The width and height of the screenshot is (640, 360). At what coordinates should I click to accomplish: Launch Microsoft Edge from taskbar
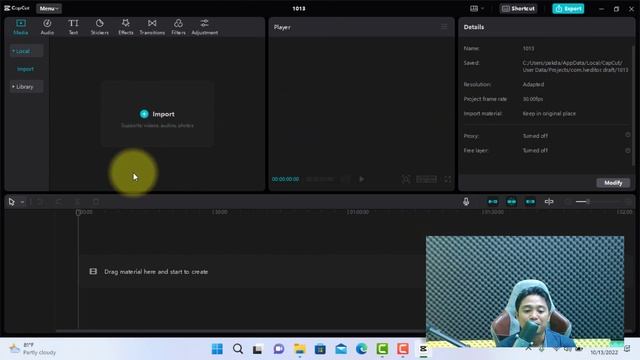coord(362,349)
